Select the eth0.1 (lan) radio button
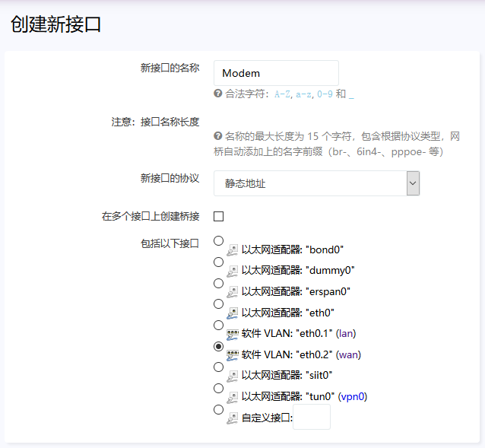Image resolution: width=485 pixels, height=448 pixels. (218, 326)
